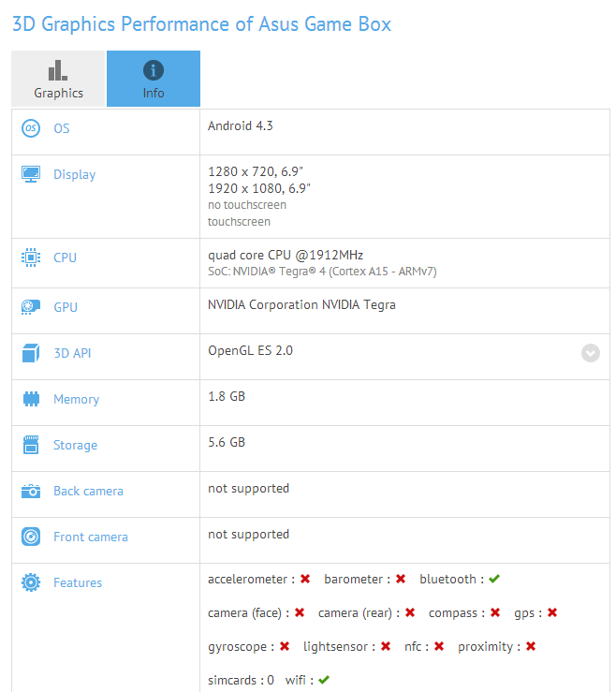This screenshot has width=616, height=692.
Task: Click 'NVIDIA Corporation NVIDIA Tegra' GPU value
Action: click(x=301, y=304)
